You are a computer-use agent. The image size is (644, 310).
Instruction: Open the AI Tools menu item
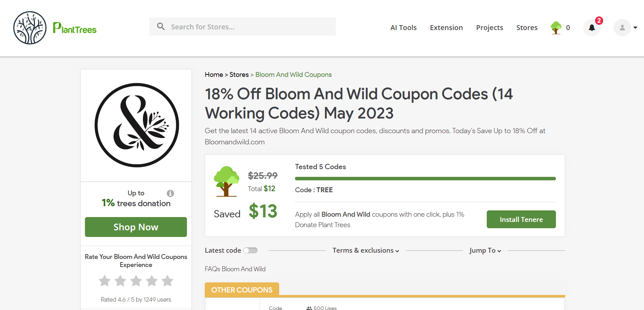[x=403, y=28]
